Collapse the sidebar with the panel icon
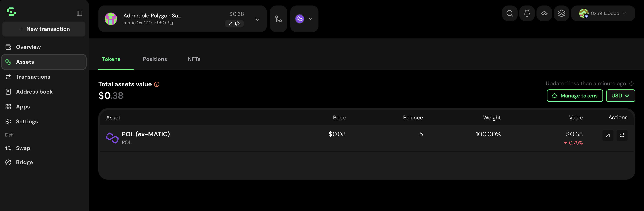The image size is (644, 211). 80,13
